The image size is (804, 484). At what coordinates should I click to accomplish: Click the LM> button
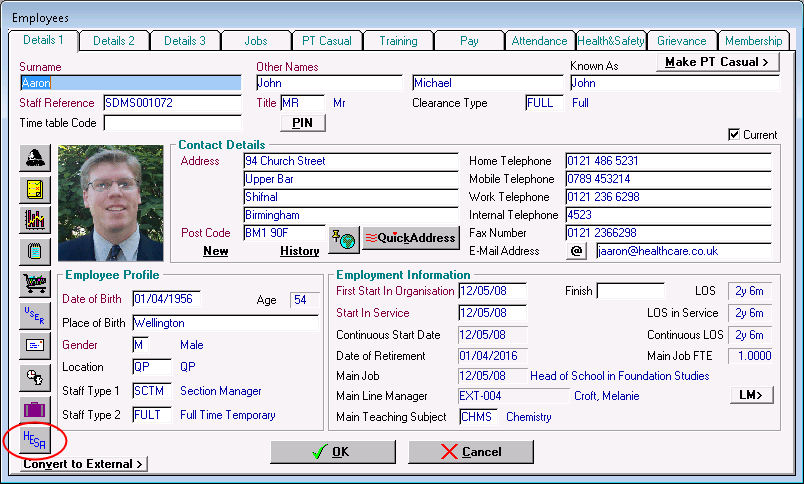[x=751, y=395]
